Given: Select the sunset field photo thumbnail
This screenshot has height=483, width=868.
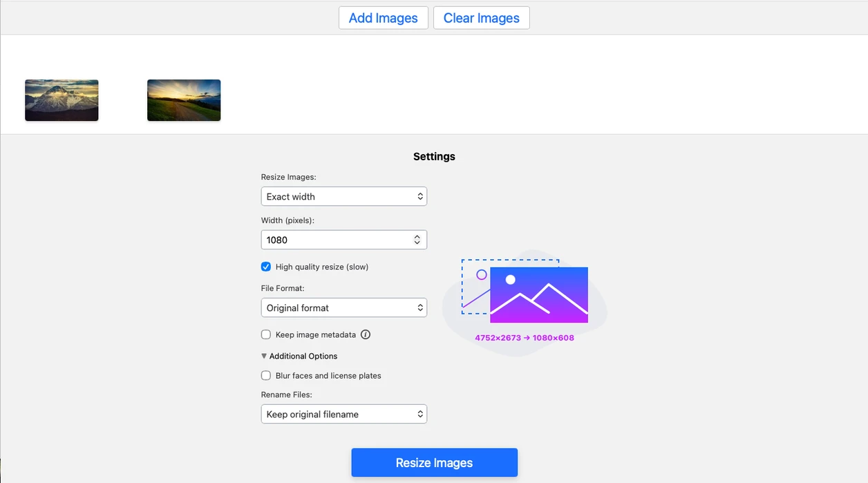Looking at the screenshot, I should point(183,100).
